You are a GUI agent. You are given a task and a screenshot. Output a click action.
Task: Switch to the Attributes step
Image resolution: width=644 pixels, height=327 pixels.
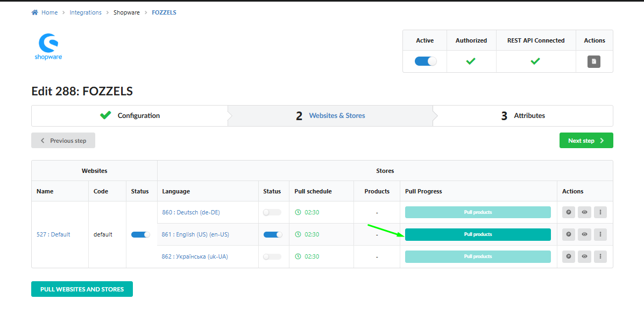click(x=523, y=116)
